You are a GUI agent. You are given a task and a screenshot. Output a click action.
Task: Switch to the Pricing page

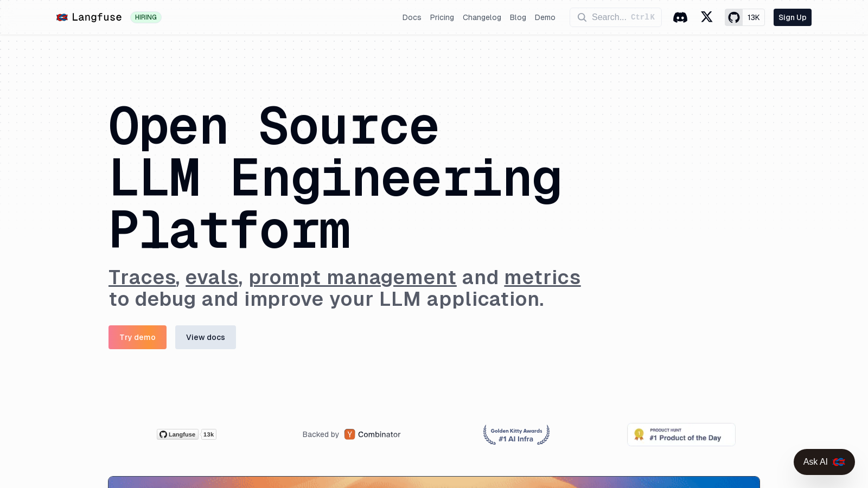pos(442,17)
